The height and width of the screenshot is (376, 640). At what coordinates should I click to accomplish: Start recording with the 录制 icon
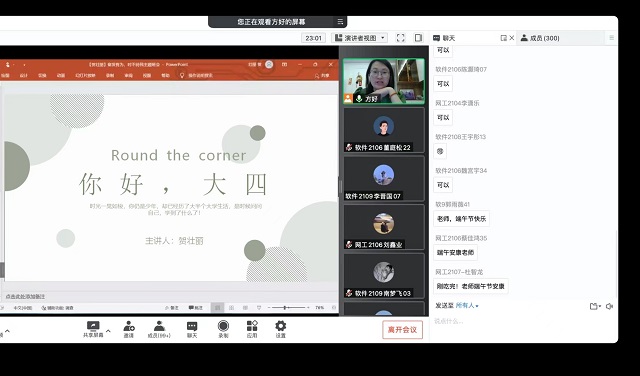coord(223,326)
